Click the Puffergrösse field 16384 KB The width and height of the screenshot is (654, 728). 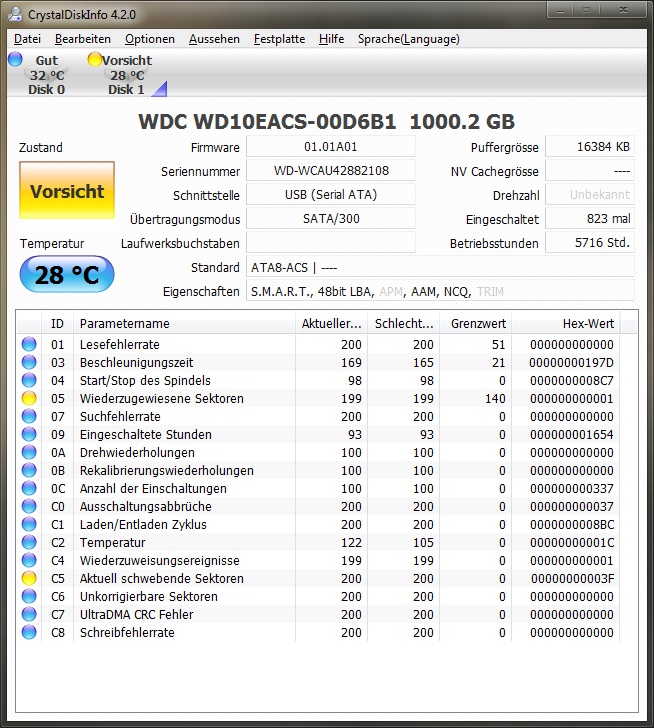(589, 147)
